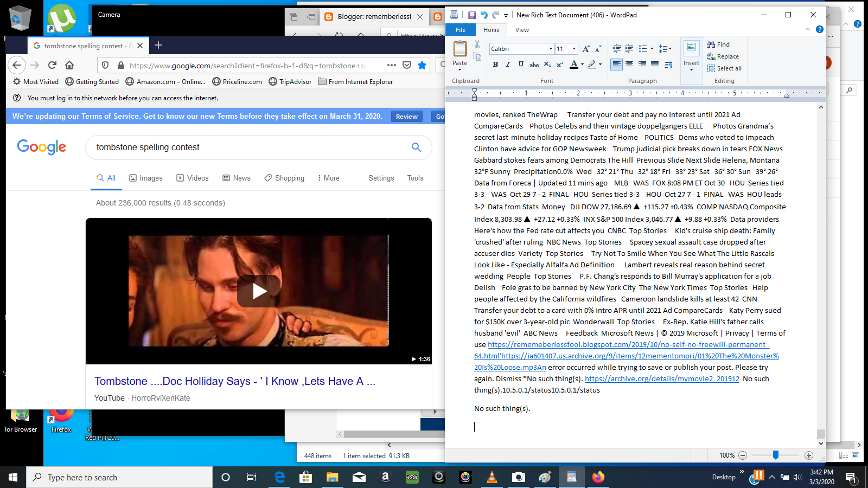The image size is (868, 488).
Task: Save page to Pocket in Firefox
Action: coord(407,65)
